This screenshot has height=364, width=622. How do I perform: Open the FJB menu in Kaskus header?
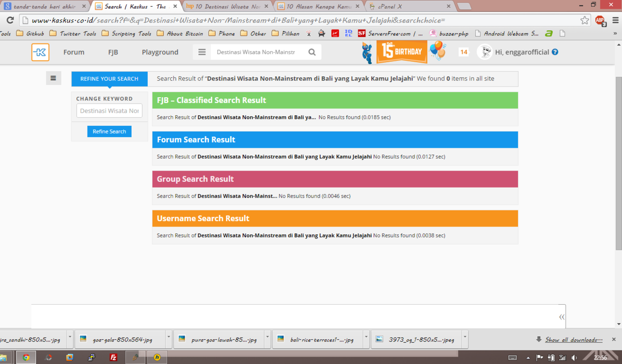coord(113,52)
